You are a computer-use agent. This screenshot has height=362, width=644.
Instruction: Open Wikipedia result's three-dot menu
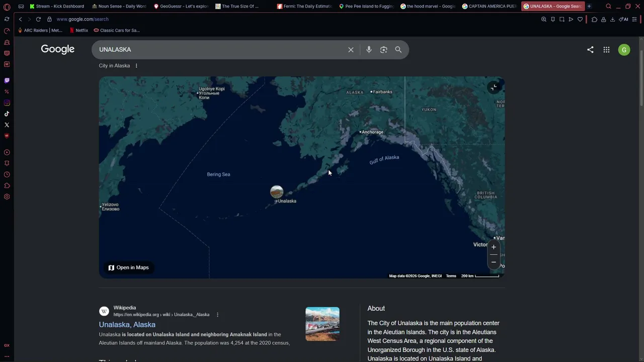217,315
